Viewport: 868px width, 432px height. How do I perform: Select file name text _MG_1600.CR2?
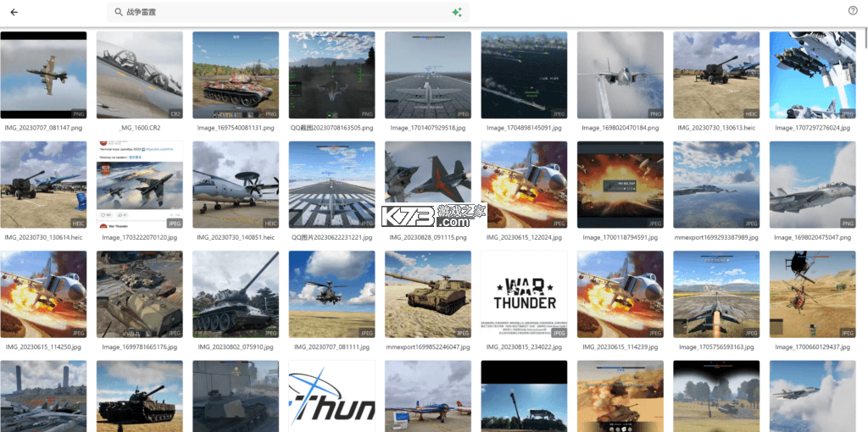[x=140, y=128]
